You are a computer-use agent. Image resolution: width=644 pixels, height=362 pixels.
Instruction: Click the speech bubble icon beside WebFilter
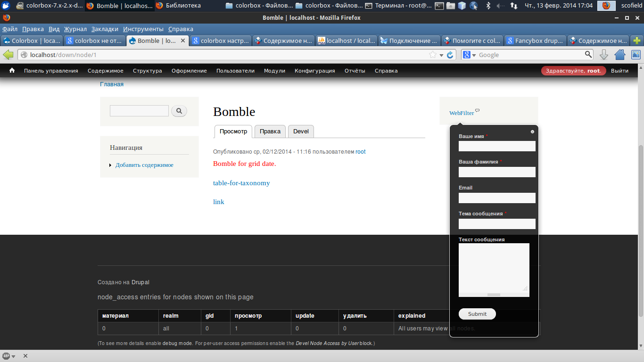click(x=478, y=111)
